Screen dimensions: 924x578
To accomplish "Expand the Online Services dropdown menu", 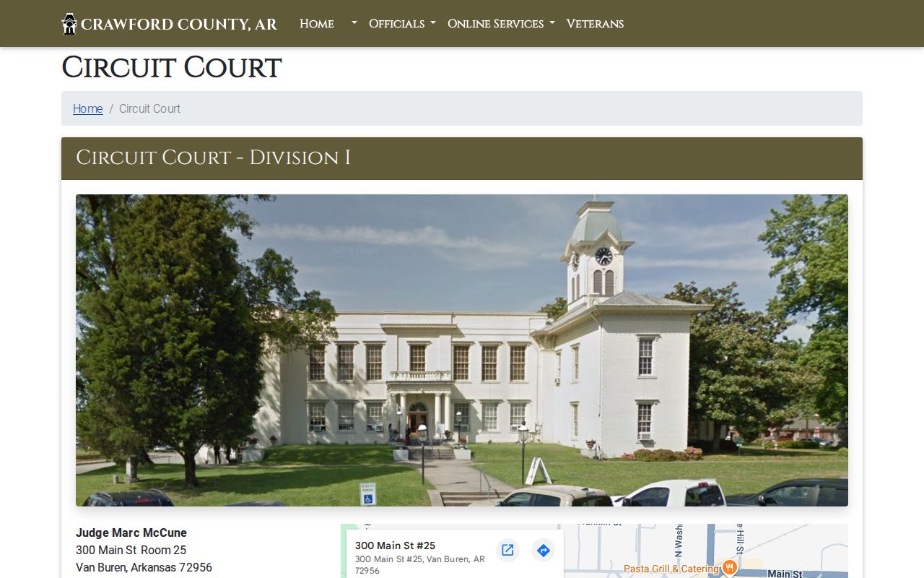I will 501,24.
